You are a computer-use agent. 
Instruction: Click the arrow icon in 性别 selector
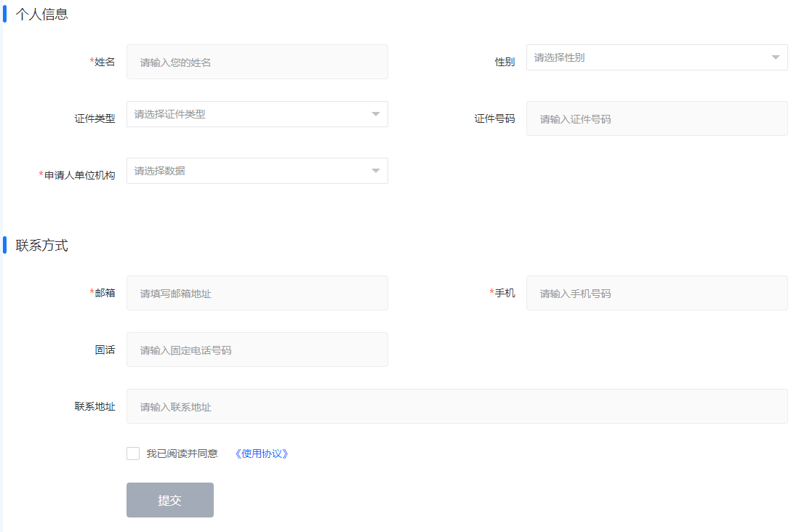pos(776,57)
